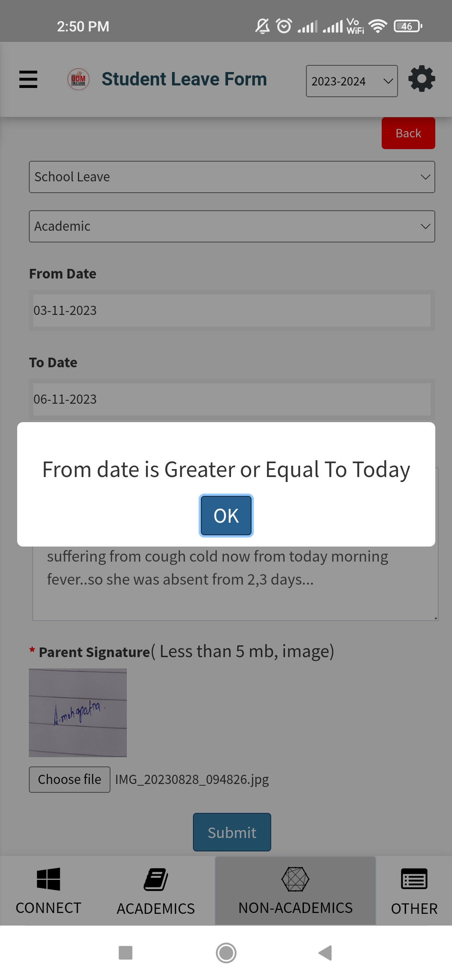Select the To Date field

tap(232, 399)
